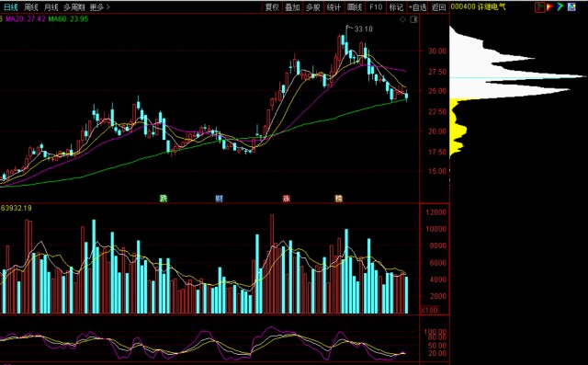This screenshot has height=365, width=588.
Task: Toggle 叠加 overlay mode
Action: pyautogui.click(x=292, y=7)
